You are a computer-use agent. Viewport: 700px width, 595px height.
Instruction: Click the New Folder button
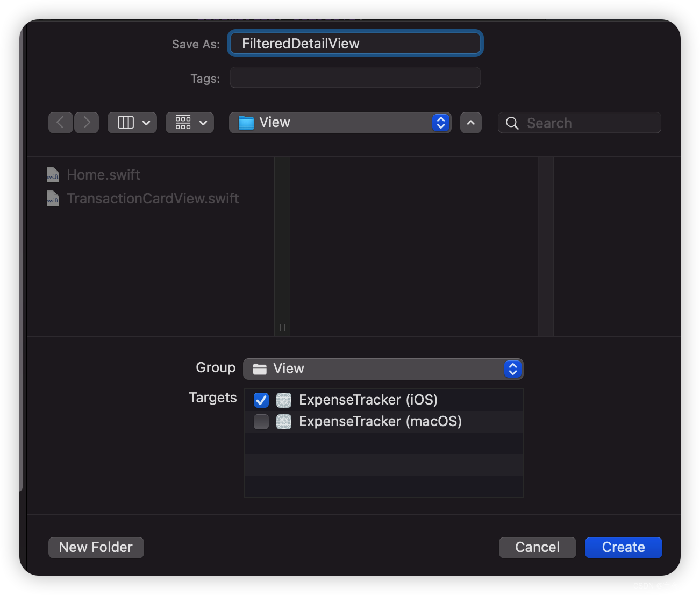coord(96,547)
